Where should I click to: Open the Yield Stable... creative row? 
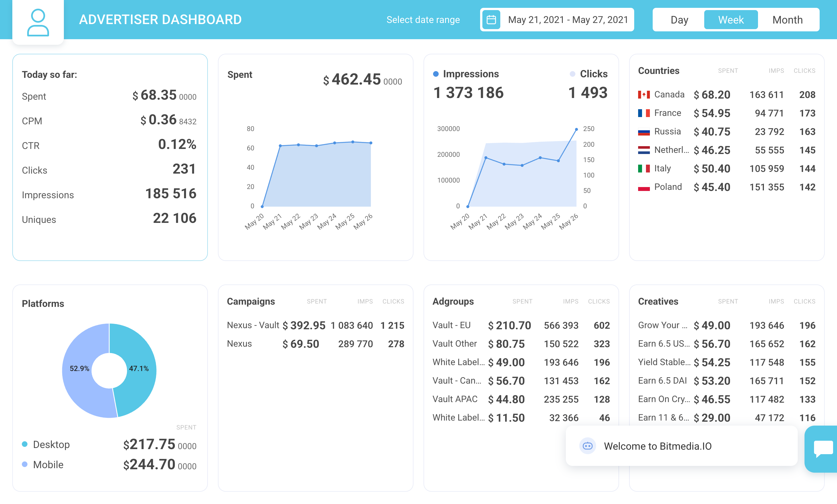(x=726, y=362)
